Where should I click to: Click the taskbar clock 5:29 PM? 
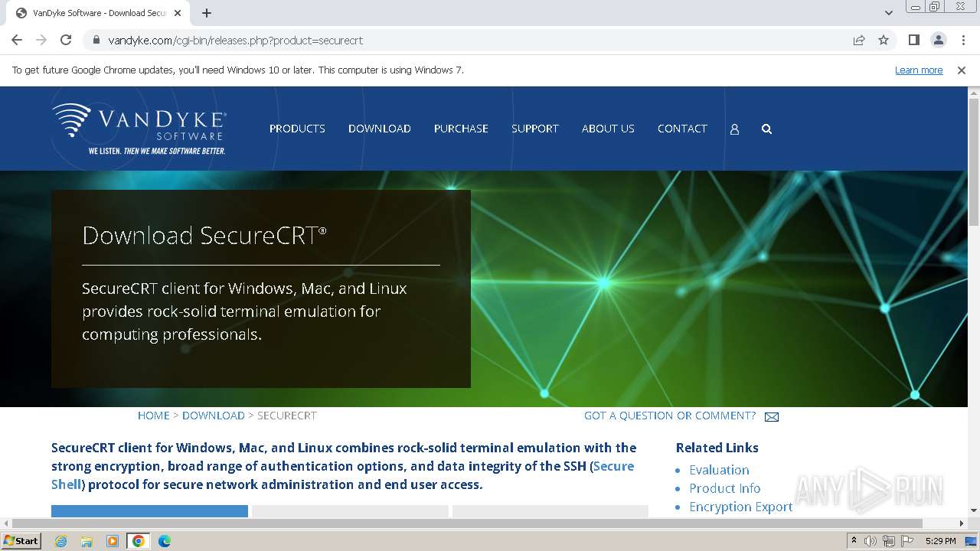940,541
